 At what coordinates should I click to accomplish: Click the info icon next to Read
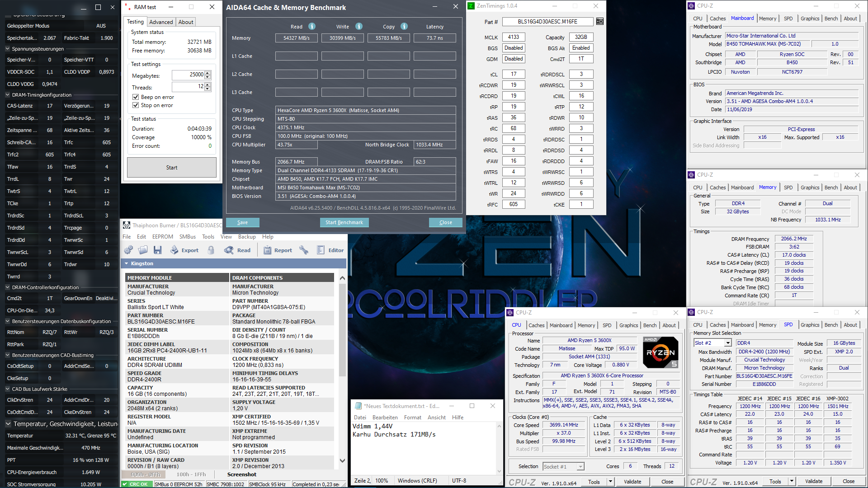312,26
